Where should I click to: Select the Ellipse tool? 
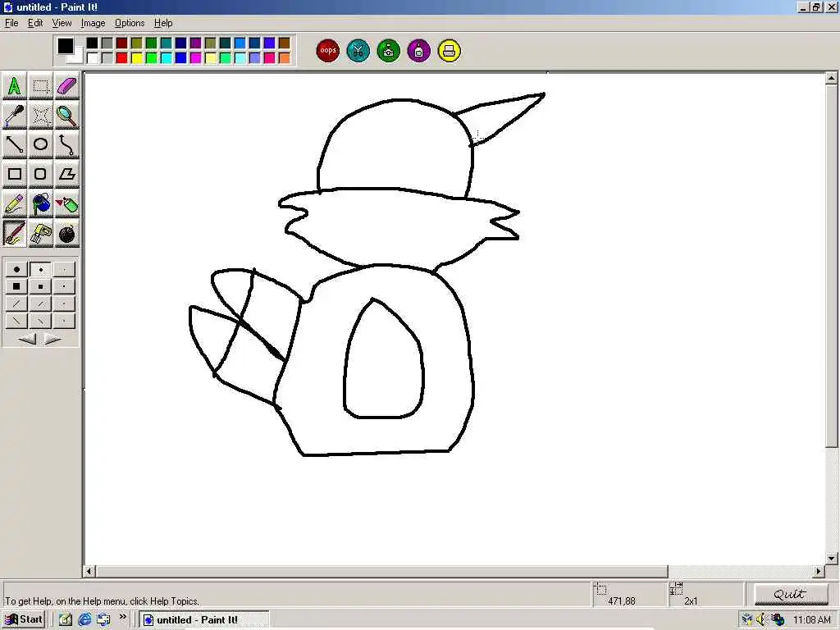click(41, 144)
